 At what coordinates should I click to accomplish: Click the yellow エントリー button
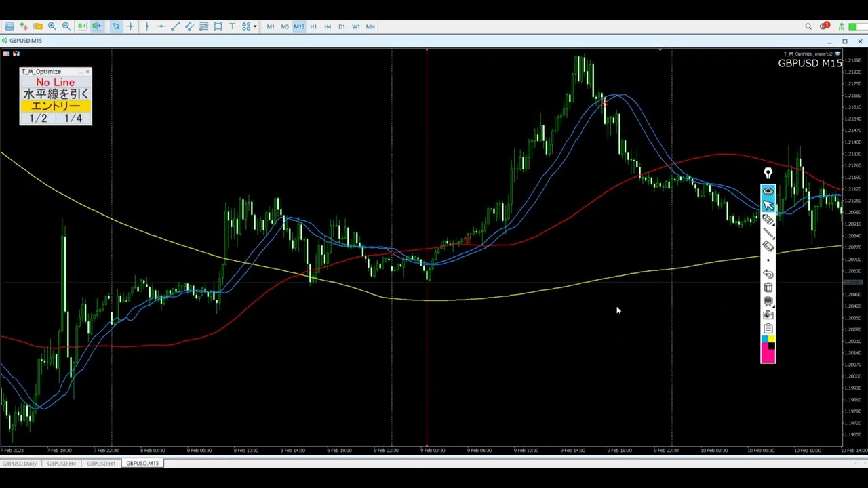(x=56, y=106)
